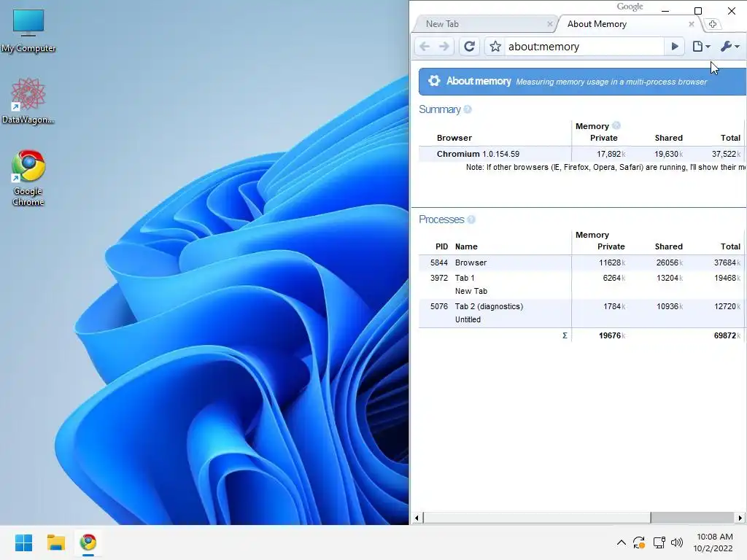Click the Go arrow beside the address bar
This screenshot has height=560, width=747.
(x=675, y=46)
